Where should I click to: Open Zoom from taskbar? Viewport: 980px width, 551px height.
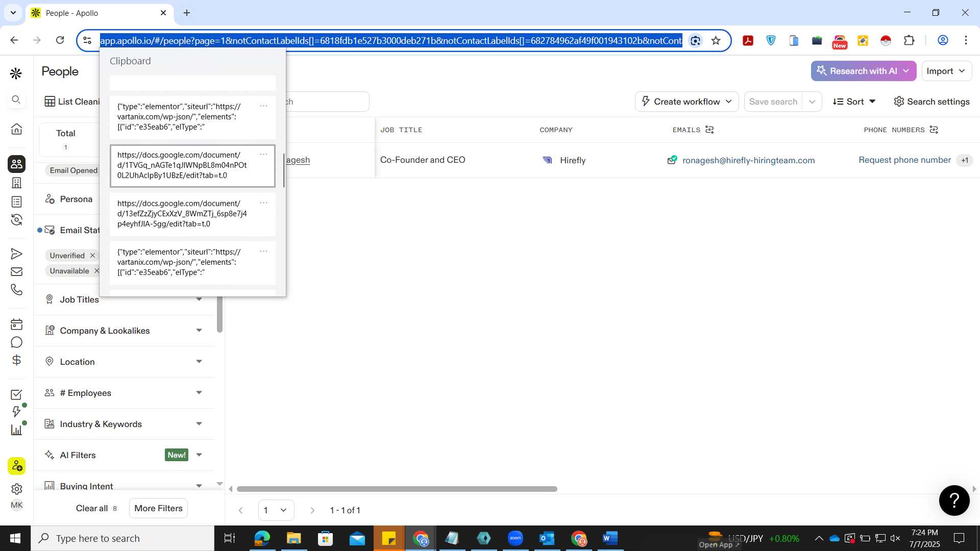516,538
